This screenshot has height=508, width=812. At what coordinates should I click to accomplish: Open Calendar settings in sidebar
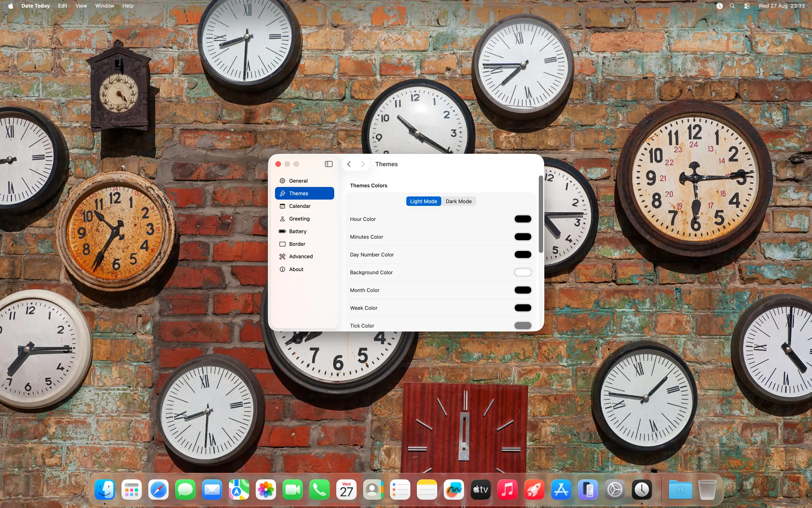[304, 206]
